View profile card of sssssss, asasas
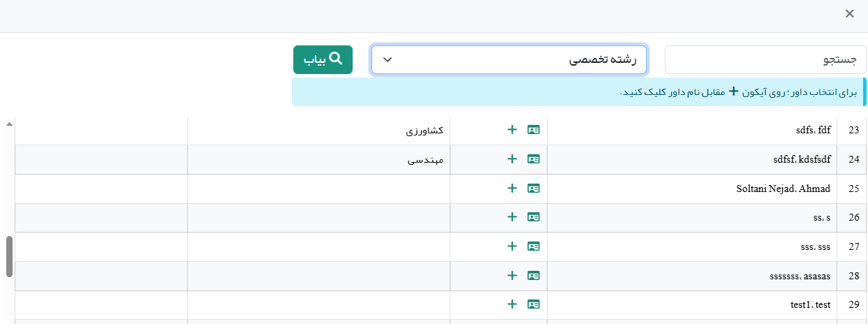Screen dimensions: 868x324 coord(534,276)
